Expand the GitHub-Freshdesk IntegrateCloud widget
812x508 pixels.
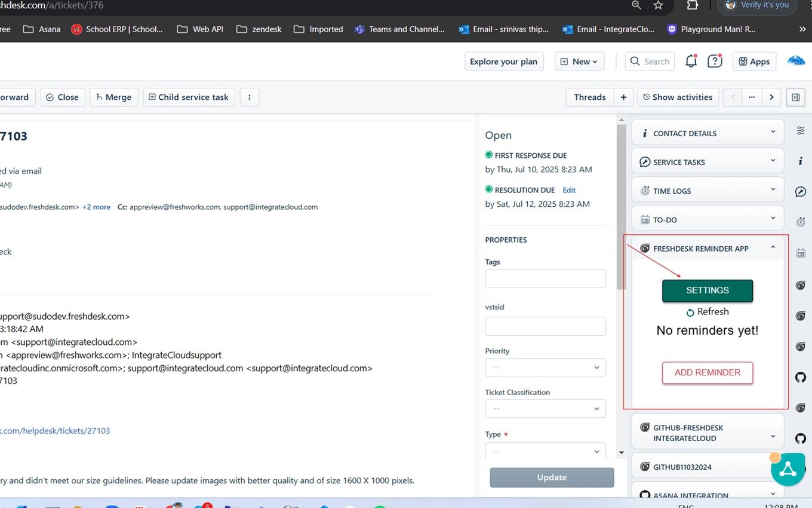pos(708,433)
